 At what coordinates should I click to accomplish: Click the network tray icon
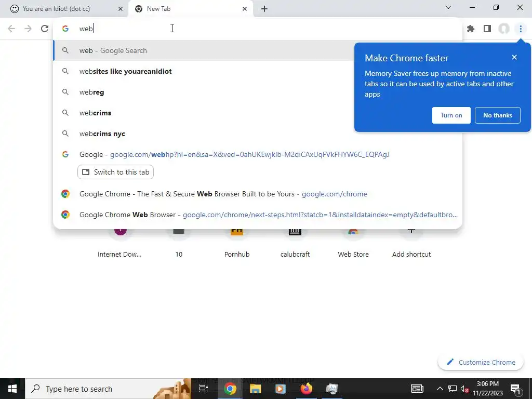[x=453, y=389]
